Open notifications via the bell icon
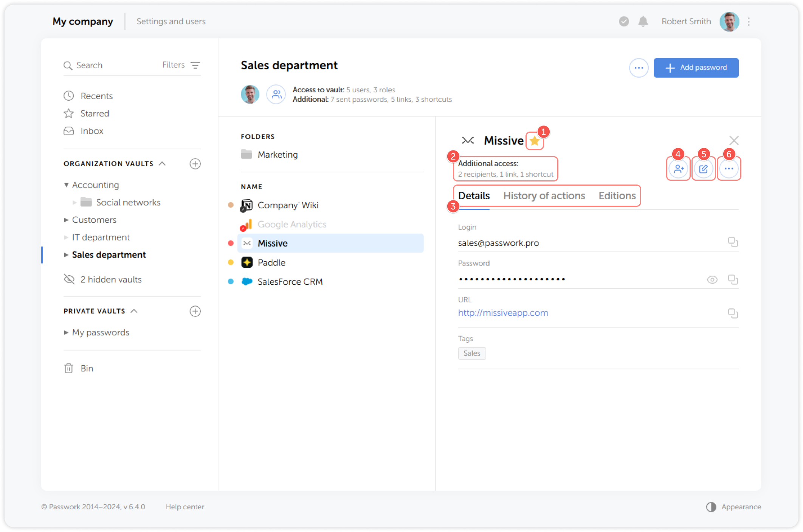 [x=643, y=22]
